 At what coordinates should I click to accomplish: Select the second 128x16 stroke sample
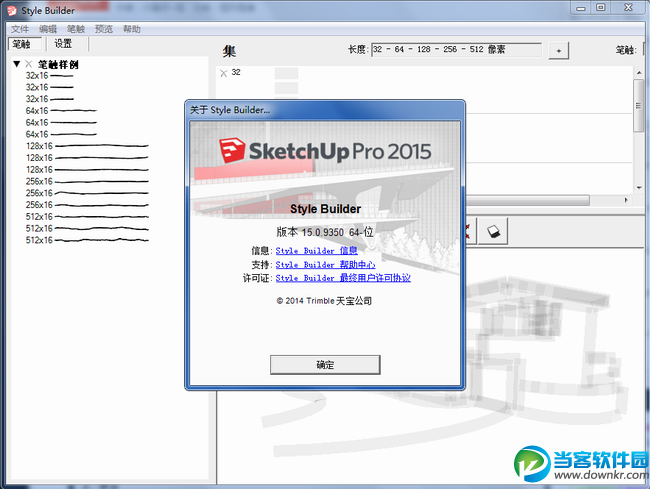87,158
